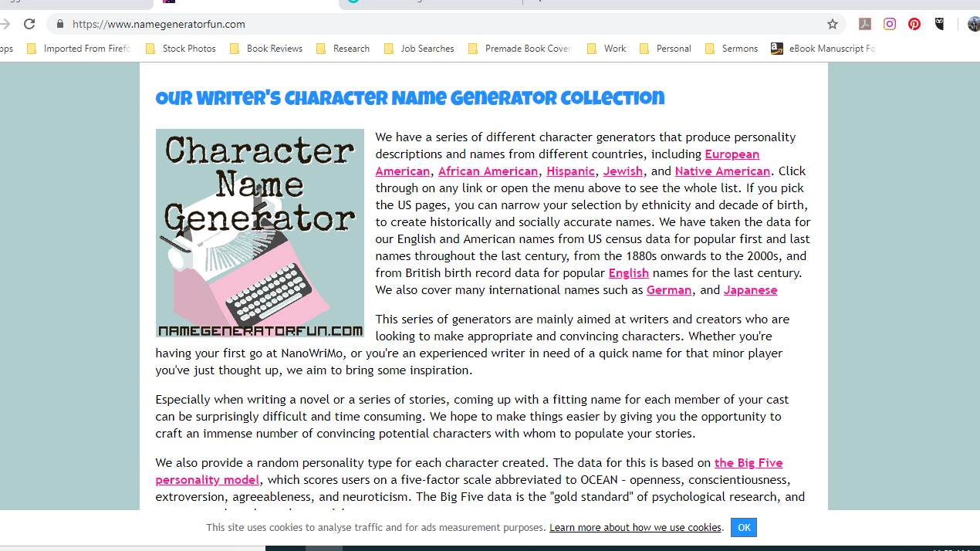Screen dimensions: 980x551
Task: Open the PDF extension icon
Action: (865, 24)
